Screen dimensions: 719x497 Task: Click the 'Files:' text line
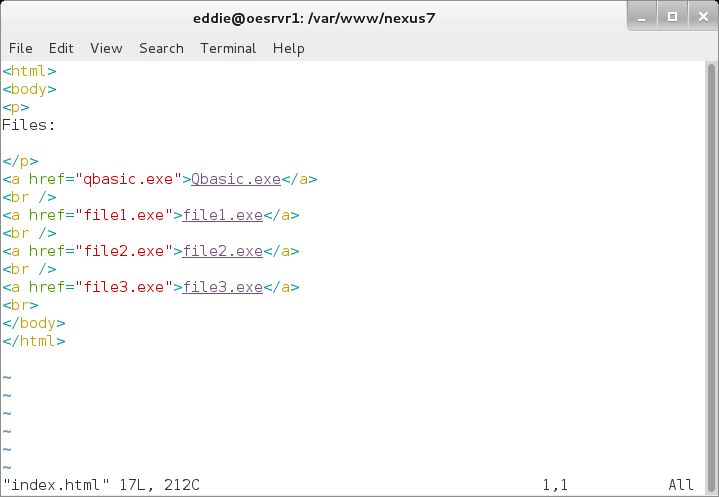tap(28, 125)
